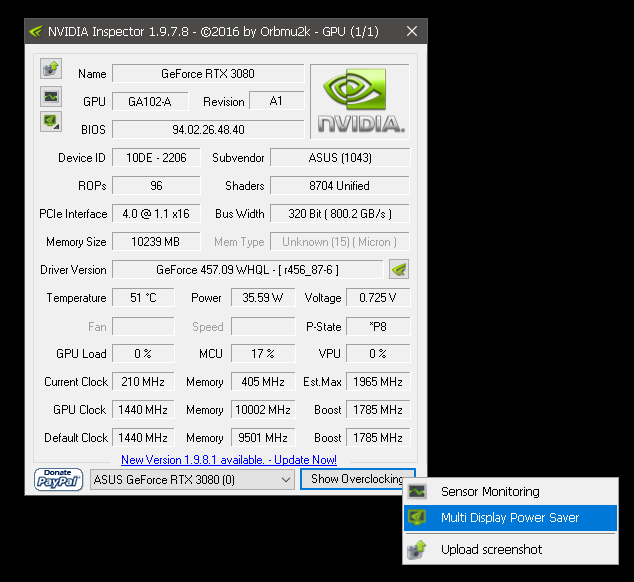The width and height of the screenshot is (634, 582).
Task: Click the empty Speed field
Action: pyautogui.click(x=263, y=326)
